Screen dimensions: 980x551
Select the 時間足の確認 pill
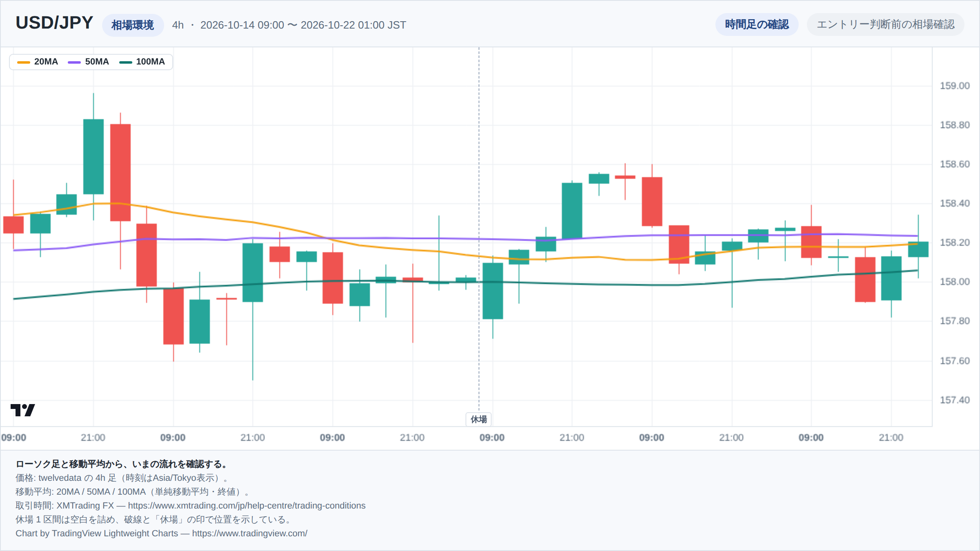pos(757,24)
